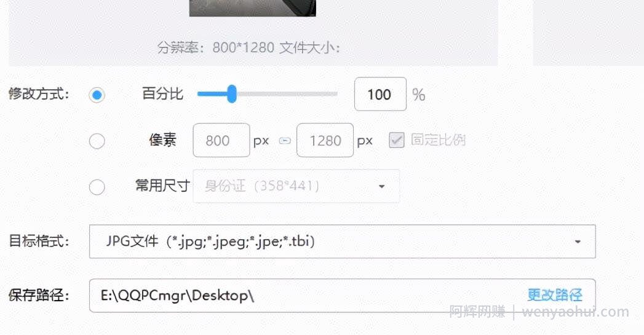644x335 pixels.
Task: Select the 百分比 radio button
Action: pyautogui.click(x=97, y=95)
